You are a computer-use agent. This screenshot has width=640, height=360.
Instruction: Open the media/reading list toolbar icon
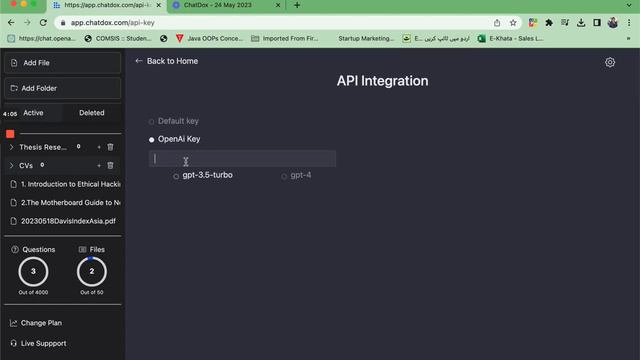click(565, 23)
